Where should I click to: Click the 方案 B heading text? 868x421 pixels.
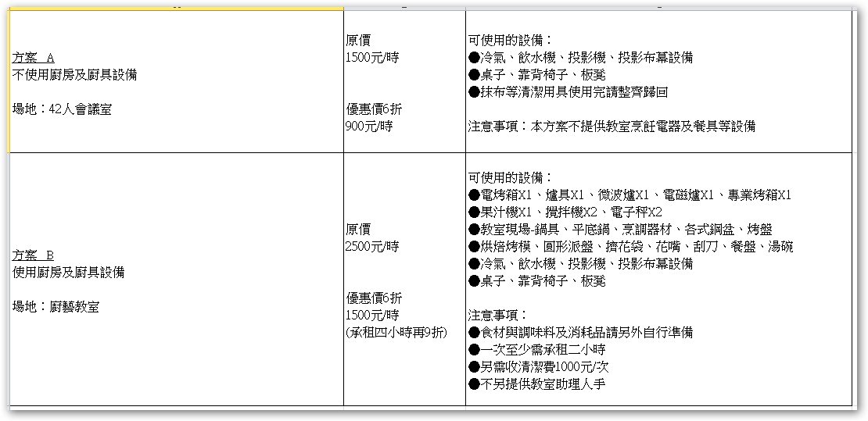pos(34,255)
